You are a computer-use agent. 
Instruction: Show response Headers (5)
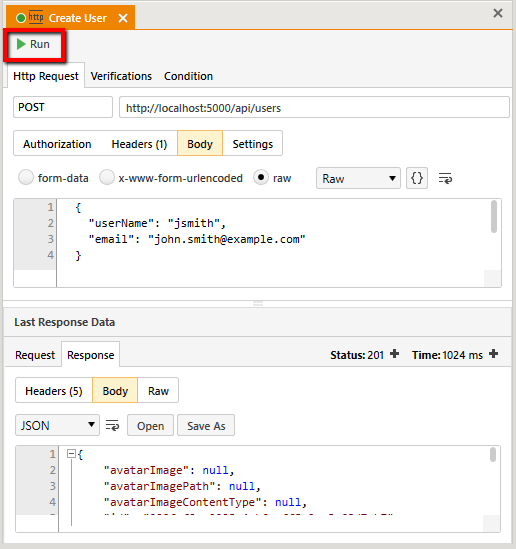point(54,390)
